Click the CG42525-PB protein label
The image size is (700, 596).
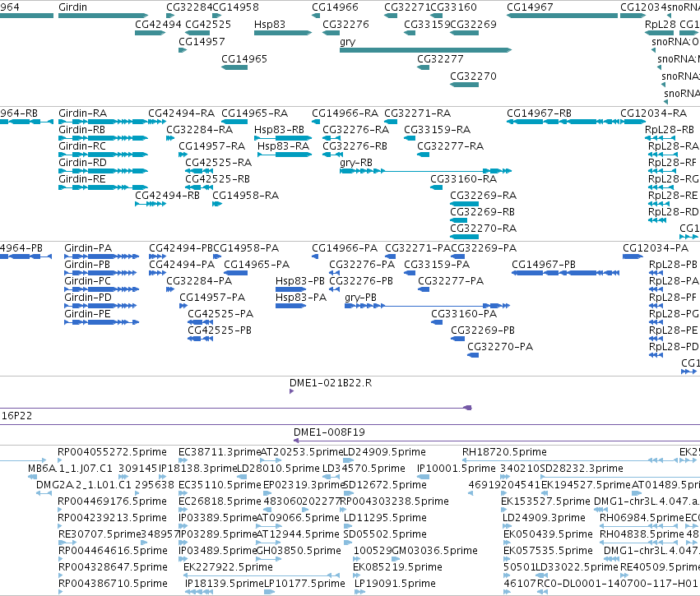click(x=220, y=330)
